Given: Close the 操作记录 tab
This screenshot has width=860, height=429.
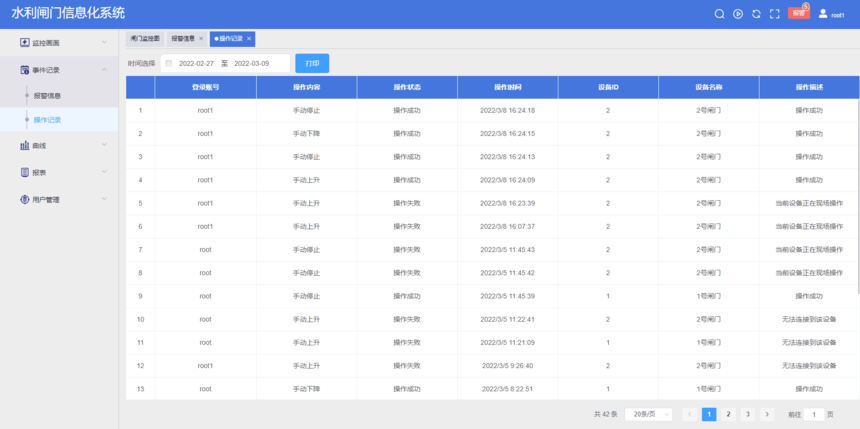Looking at the screenshot, I should click(248, 39).
